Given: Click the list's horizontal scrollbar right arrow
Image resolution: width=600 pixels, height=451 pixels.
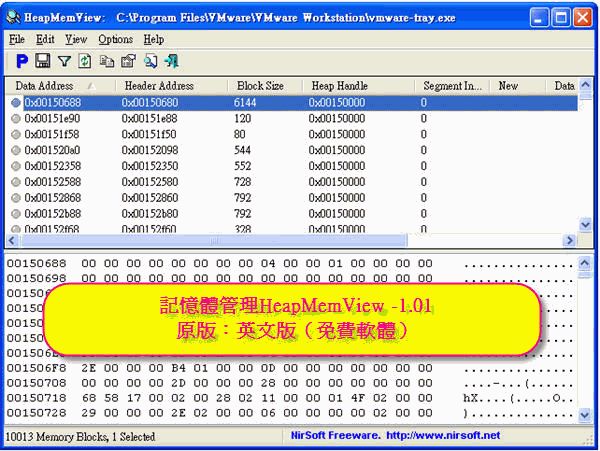Looking at the screenshot, I should pos(569,241).
